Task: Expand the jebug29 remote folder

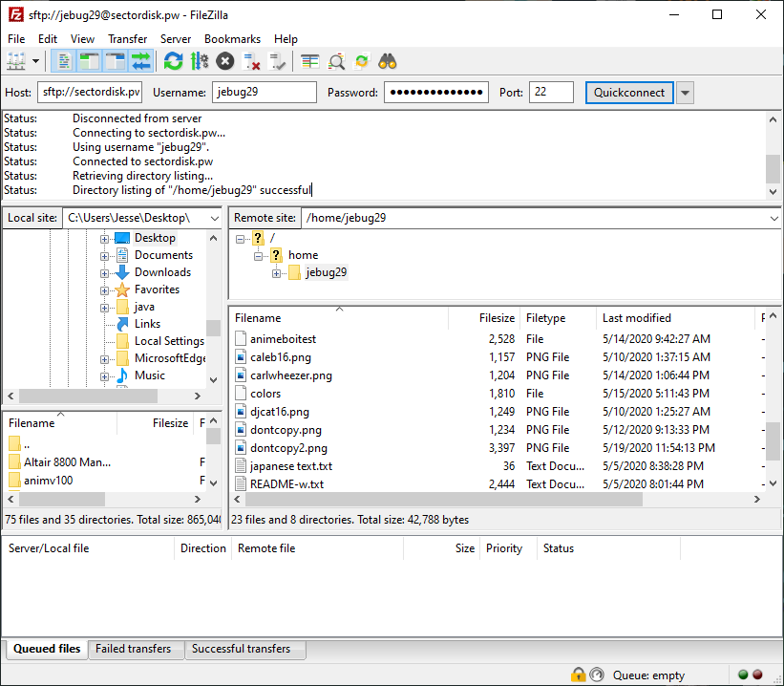Action: click(x=276, y=273)
